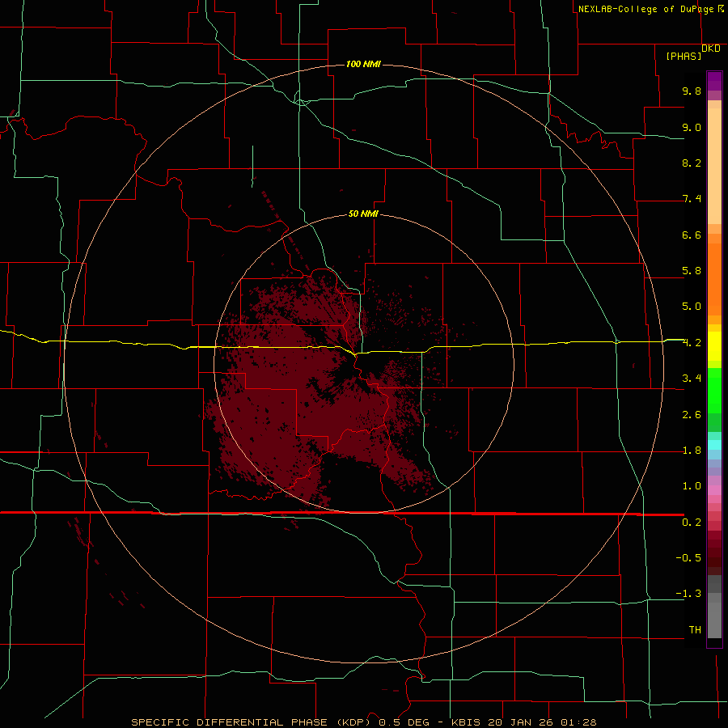Click the 8.2 value on the color scale
This screenshot has width=728, height=728.
692,163
